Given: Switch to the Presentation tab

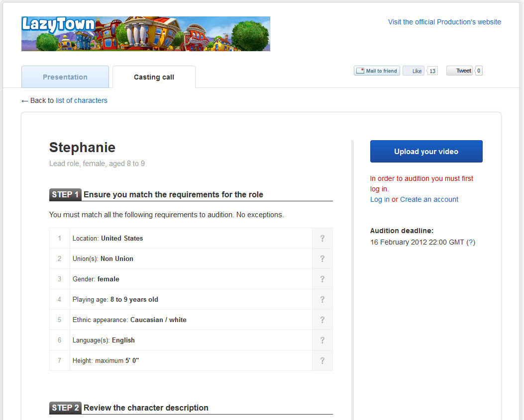Looking at the screenshot, I should pos(65,77).
